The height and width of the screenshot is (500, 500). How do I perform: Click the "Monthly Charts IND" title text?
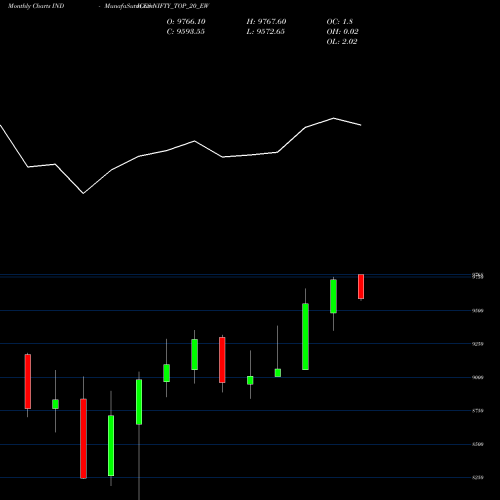(36, 6)
